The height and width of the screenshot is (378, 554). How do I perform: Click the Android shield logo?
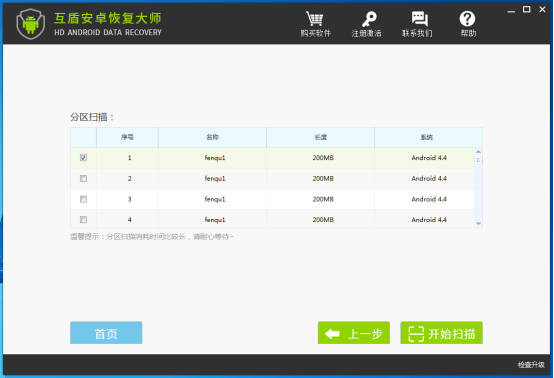31,24
